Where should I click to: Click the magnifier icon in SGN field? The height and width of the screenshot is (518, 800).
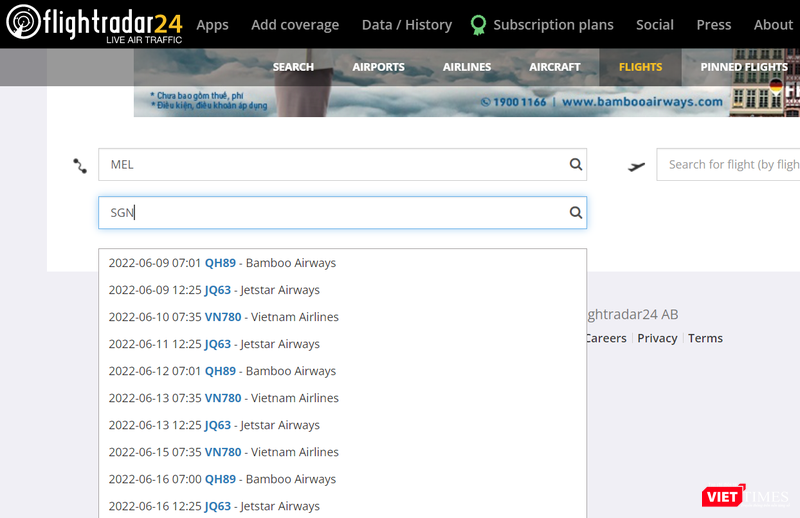coord(575,213)
